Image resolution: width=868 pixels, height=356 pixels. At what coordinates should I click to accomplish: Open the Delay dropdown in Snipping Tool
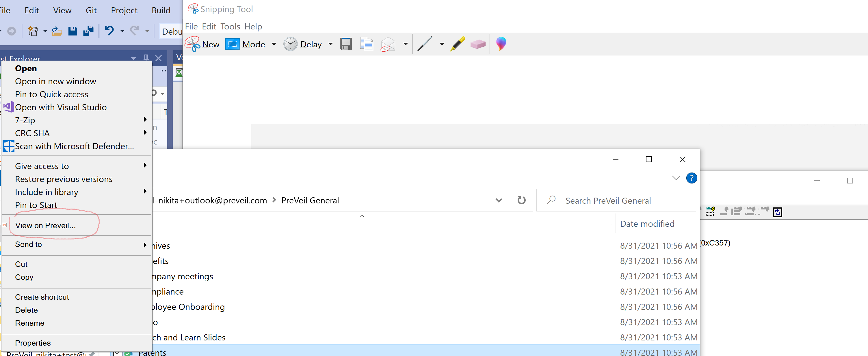click(x=330, y=44)
